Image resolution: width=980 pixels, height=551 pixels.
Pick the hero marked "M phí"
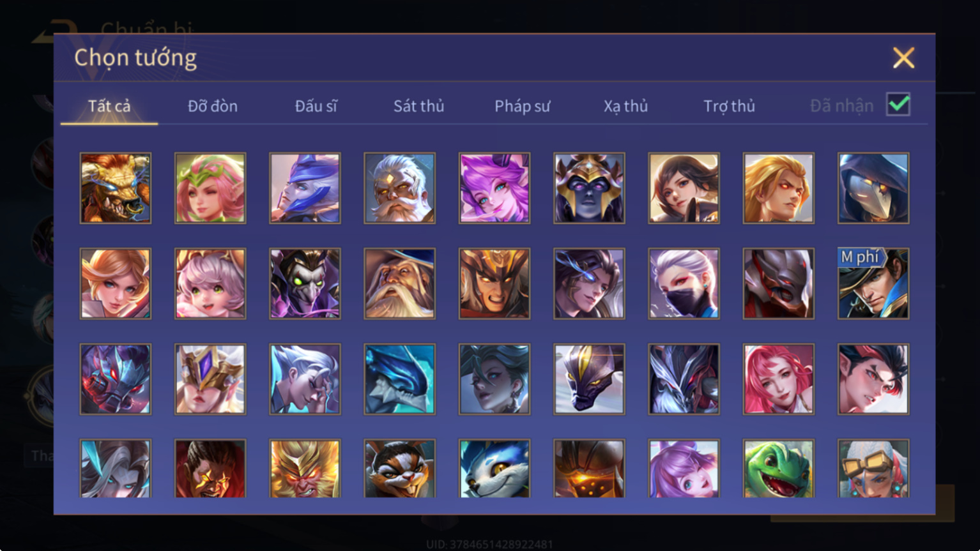point(873,283)
